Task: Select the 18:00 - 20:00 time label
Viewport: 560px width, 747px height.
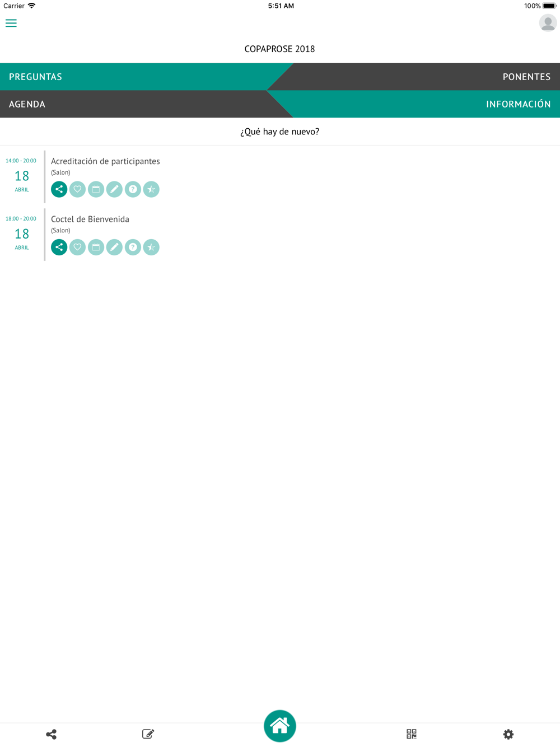Action: pyautogui.click(x=21, y=218)
